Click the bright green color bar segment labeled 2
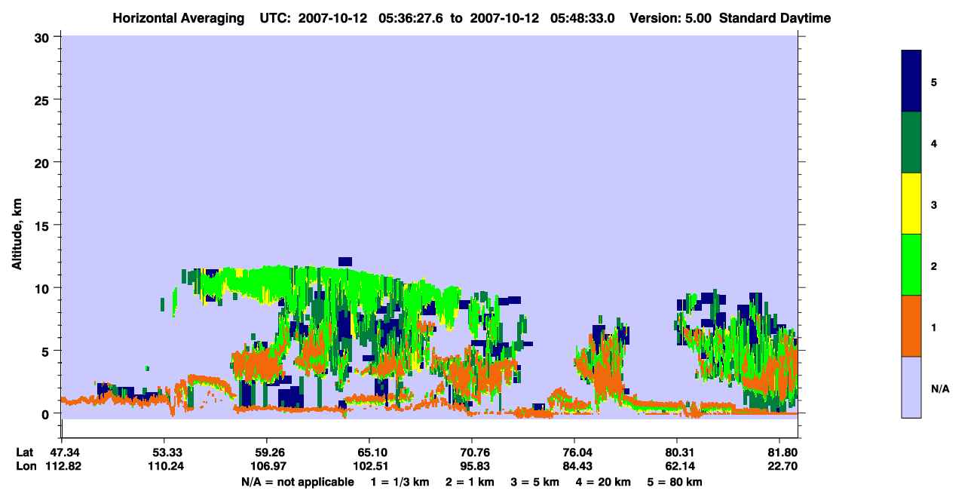This screenshot has width=980, height=503. pyautogui.click(x=911, y=265)
